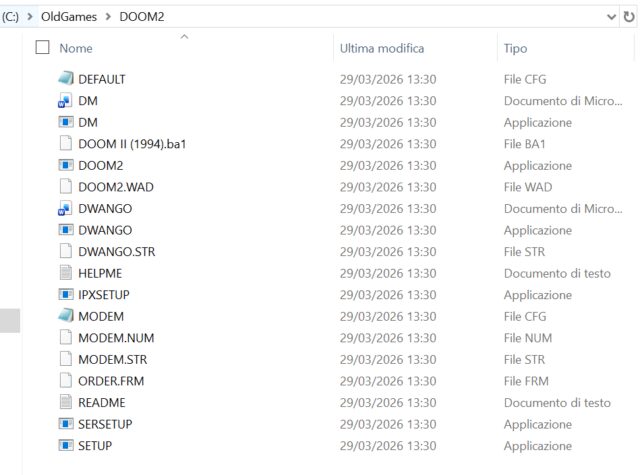Click the MODEM CFG file icon
Image resolution: width=640 pixels, height=475 pixels.
65,316
